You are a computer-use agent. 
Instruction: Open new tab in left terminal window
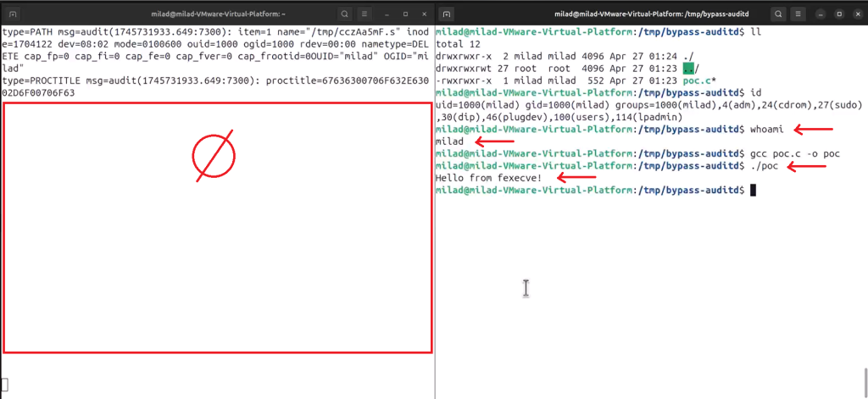point(14,14)
